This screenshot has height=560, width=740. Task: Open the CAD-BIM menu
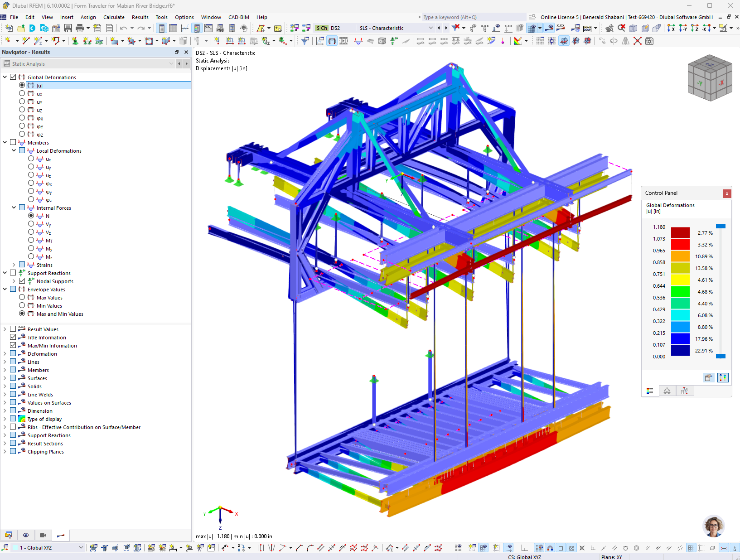pos(239,17)
